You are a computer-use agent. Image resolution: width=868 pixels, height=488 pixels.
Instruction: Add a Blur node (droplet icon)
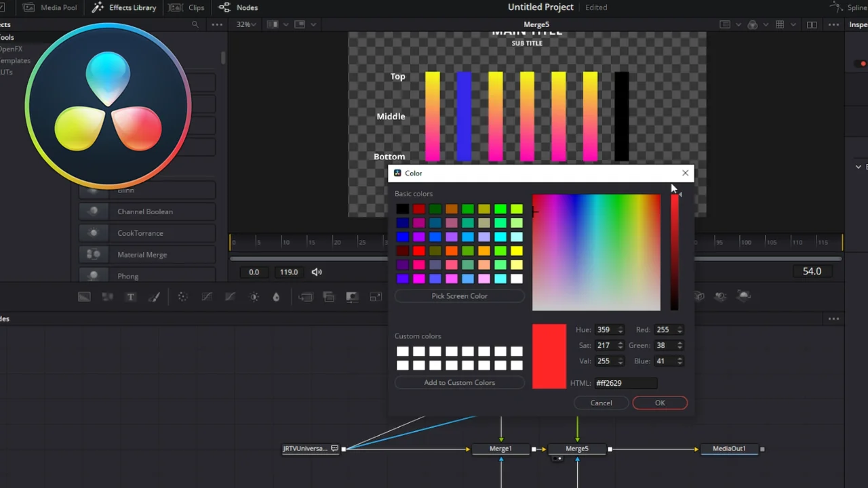(276, 297)
